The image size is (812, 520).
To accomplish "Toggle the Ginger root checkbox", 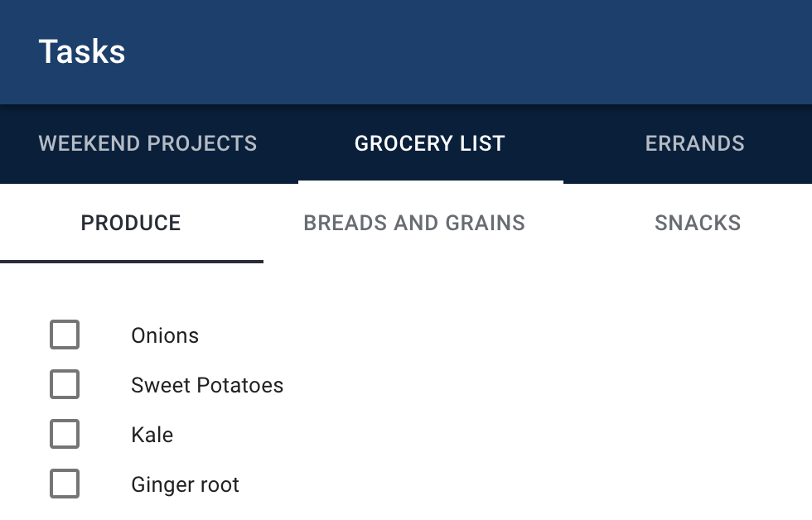I will 65,484.
